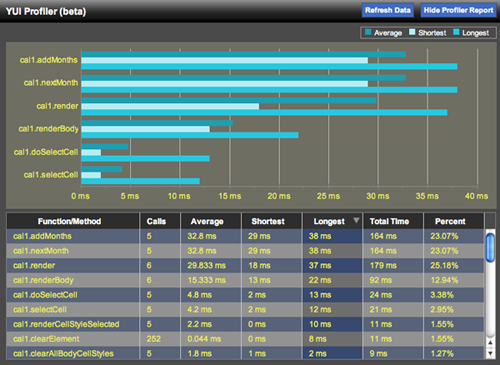Click cal1.doSelectCell chart axis label

click(x=46, y=152)
